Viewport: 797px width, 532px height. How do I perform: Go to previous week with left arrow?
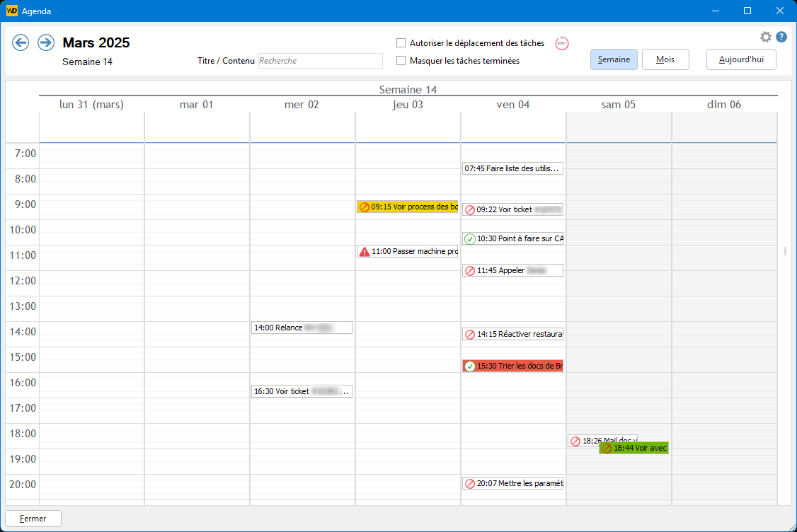tap(21, 43)
